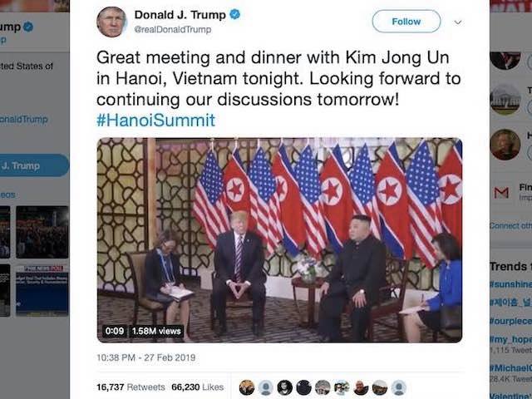Click the Gmail icon in the right sidebar
532x399 pixels.
pos(501,193)
